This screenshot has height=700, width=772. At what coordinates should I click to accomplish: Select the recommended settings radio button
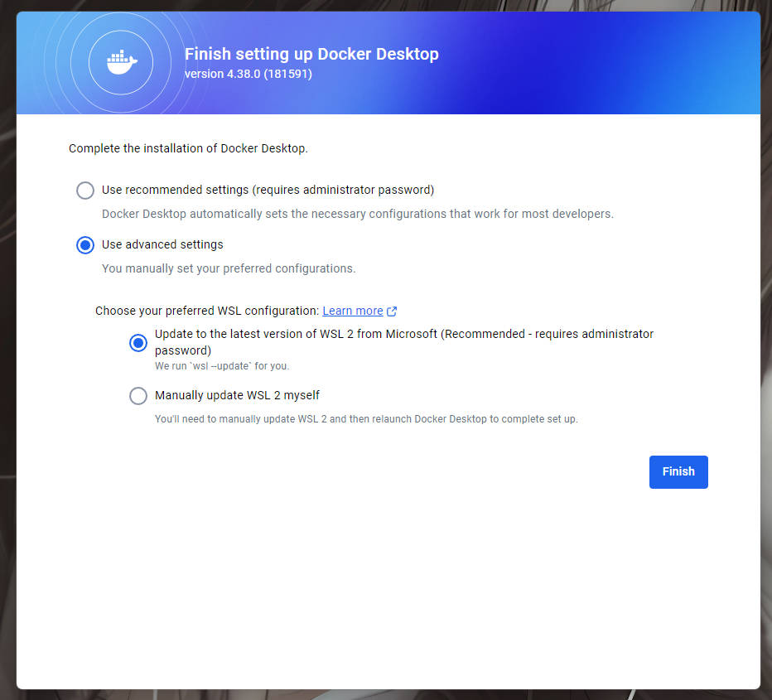click(85, 191)
